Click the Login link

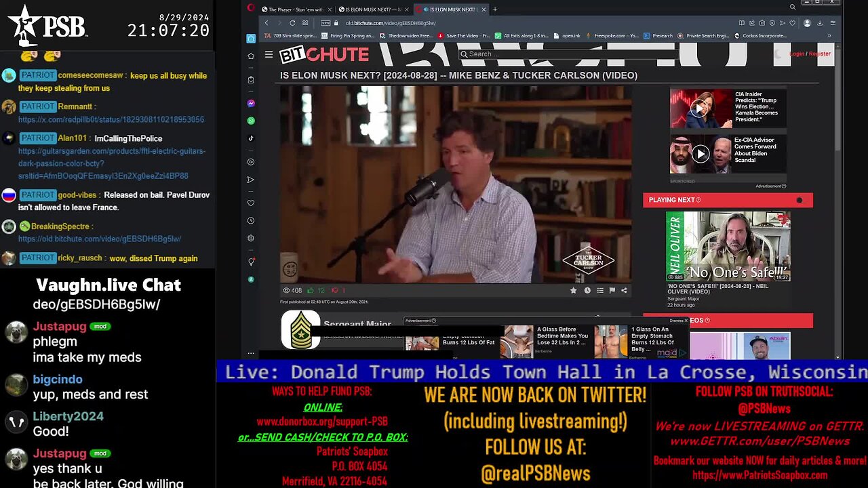coord(797,54)
